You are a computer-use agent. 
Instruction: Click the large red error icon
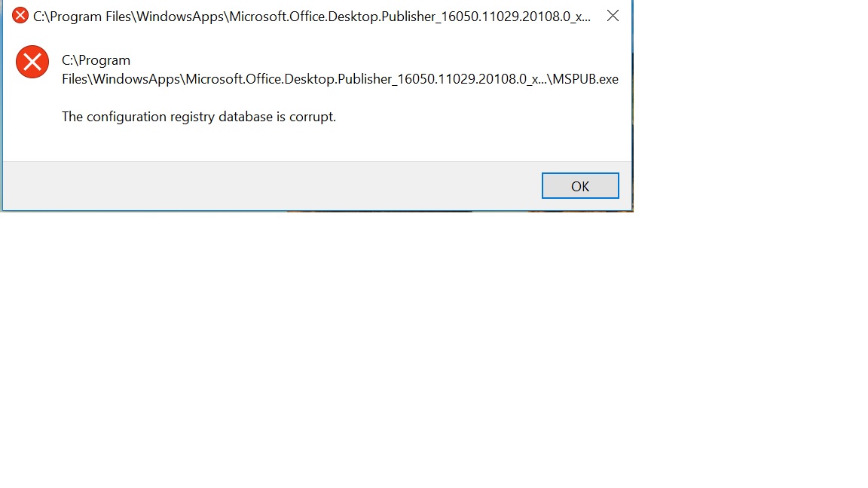[32, 62]
